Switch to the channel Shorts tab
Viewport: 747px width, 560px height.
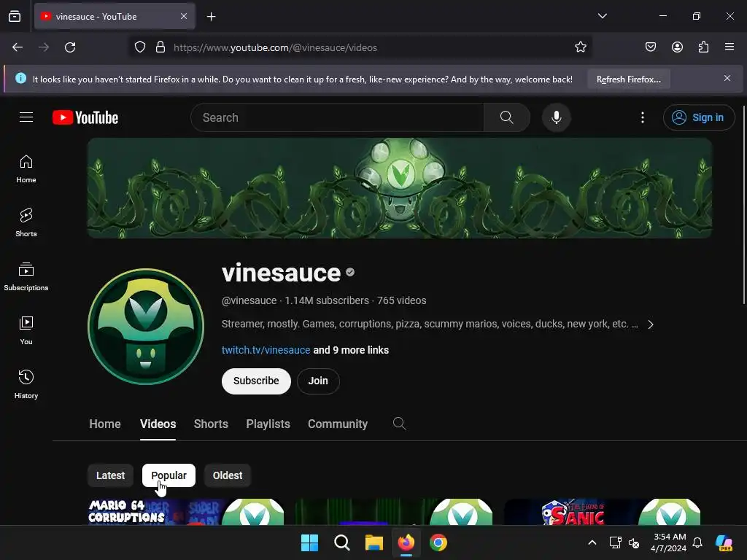click(211, 424)
